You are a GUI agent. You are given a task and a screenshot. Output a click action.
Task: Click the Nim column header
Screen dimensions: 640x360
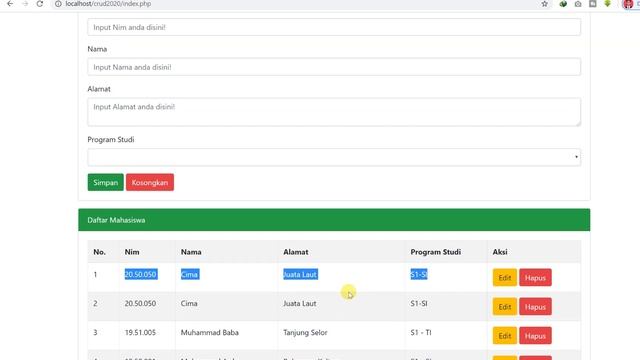pyautogui.click(x=132, y=252)
